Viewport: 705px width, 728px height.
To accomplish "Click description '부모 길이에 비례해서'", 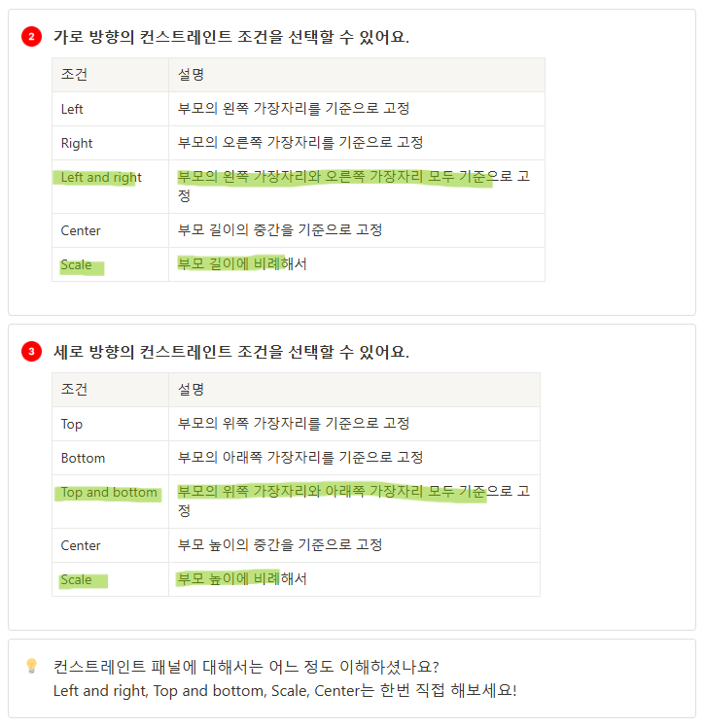I will [242, 264].
